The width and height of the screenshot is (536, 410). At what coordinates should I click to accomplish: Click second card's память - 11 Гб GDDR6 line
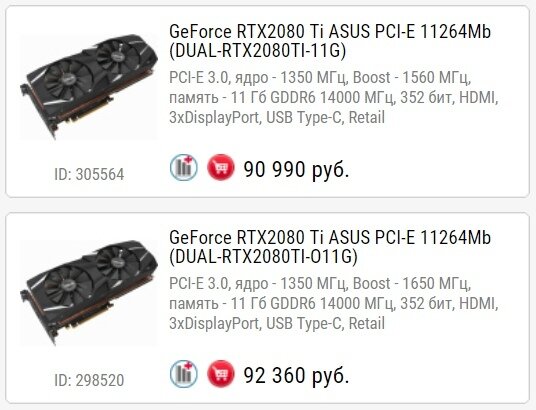[334, 303]
